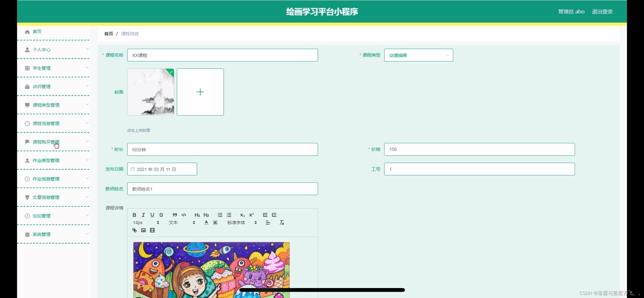Click the 工号 input field
644x298 pixels.
tap(479, 169)
